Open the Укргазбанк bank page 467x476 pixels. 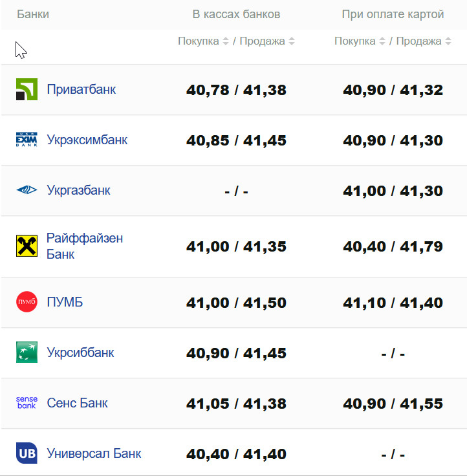78,190
